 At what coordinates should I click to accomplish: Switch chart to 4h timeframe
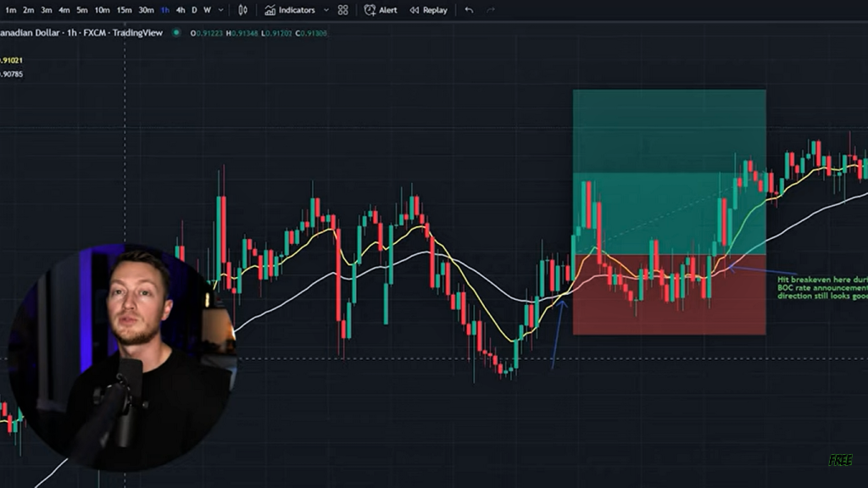[x=181, y=10]
